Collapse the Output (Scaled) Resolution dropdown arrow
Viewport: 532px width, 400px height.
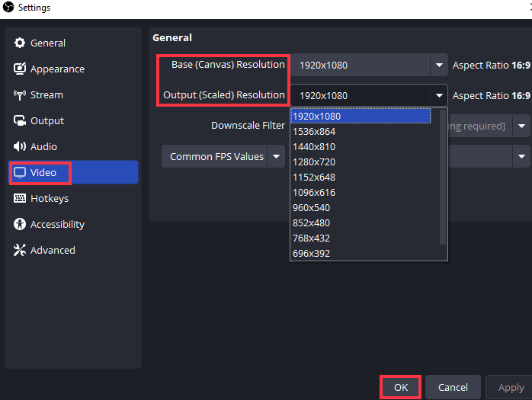(439, 96)
